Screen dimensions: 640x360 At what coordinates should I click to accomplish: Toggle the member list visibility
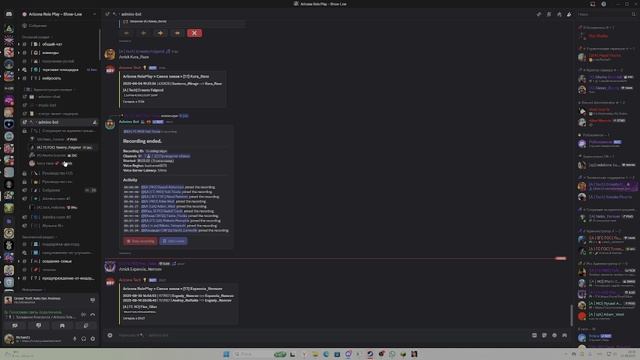[x=569, y=14]
